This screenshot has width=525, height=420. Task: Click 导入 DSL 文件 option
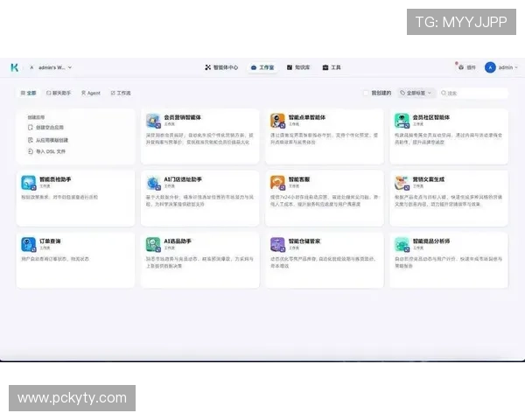click(x=47, y=151)
